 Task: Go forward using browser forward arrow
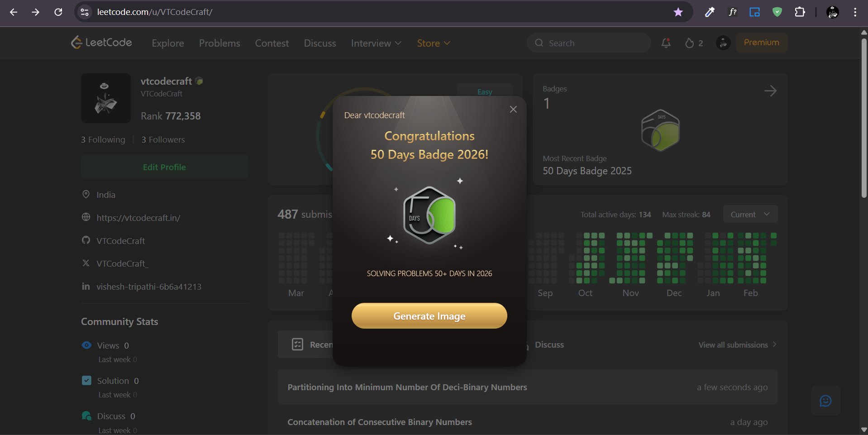point(36,12)
